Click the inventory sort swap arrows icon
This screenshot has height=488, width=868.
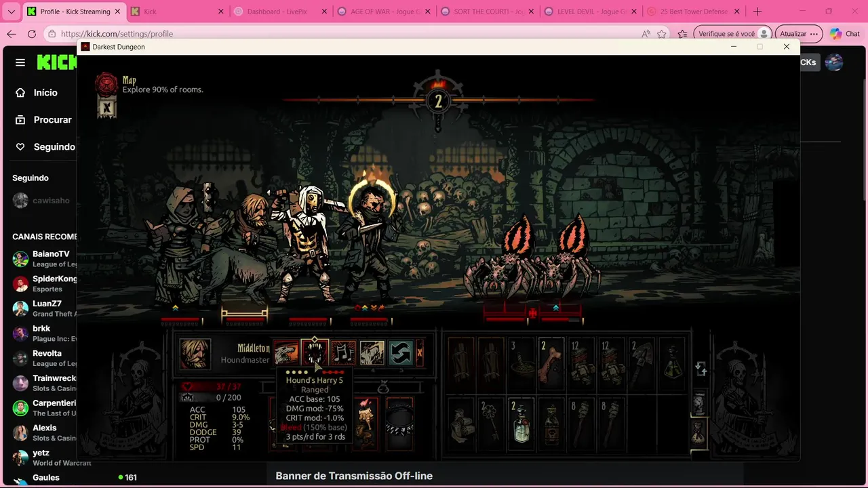pyautogui.click(x=701, y=369)
